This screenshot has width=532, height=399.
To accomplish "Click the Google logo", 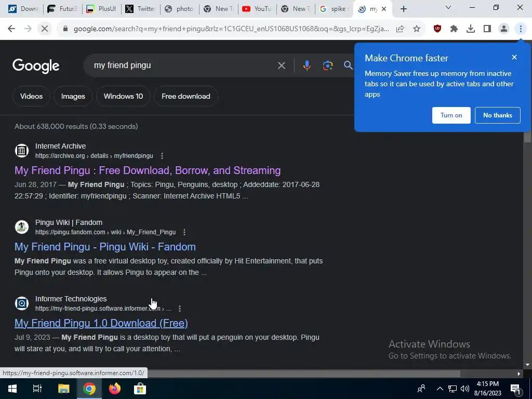I will click(x=36, y=66).
